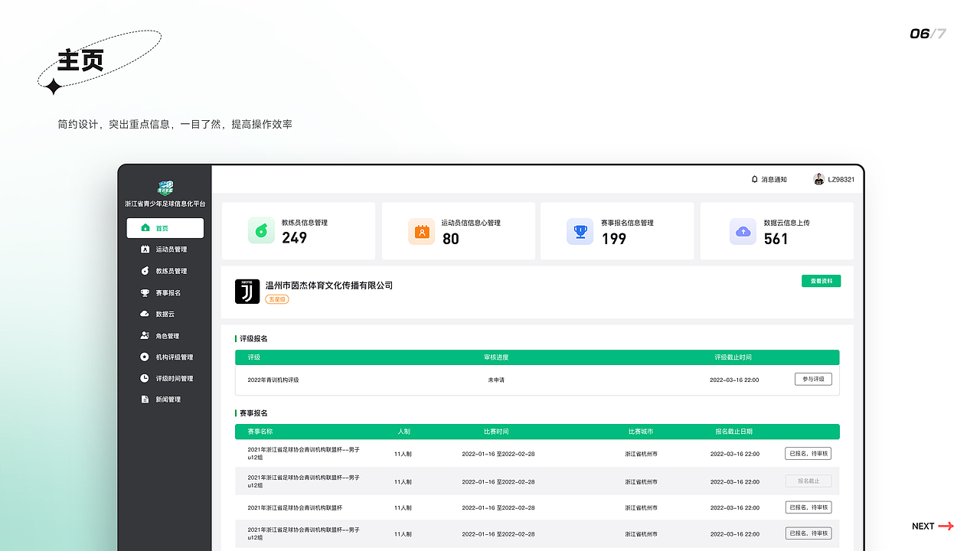This screenshot has height=551, width=980.
Task: Click the platform logo atop the sidebar
Action: coord(165,188)
